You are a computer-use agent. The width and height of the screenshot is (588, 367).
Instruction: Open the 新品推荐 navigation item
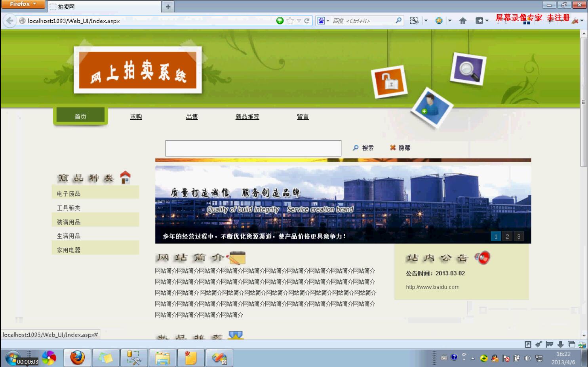[x=247, y=117]
